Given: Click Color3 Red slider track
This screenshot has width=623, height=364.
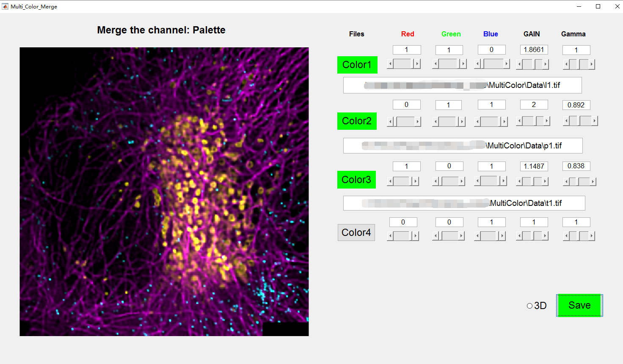Looking at the screenshot, I should tap(401, 181).
